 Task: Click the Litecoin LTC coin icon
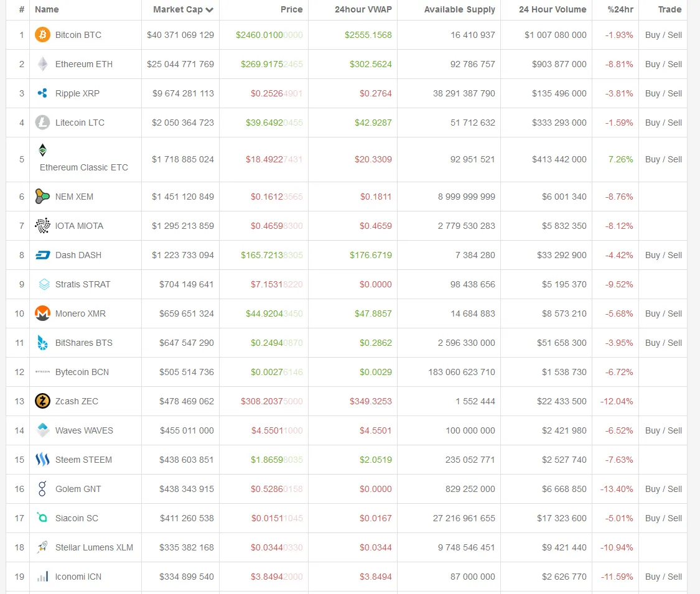(42, 123)
